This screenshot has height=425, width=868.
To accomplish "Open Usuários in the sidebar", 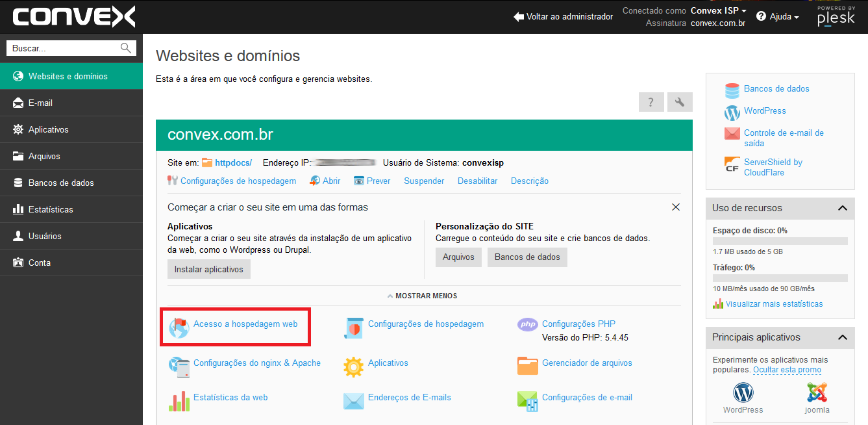I will pyautogui.click(x=71, y=236).
